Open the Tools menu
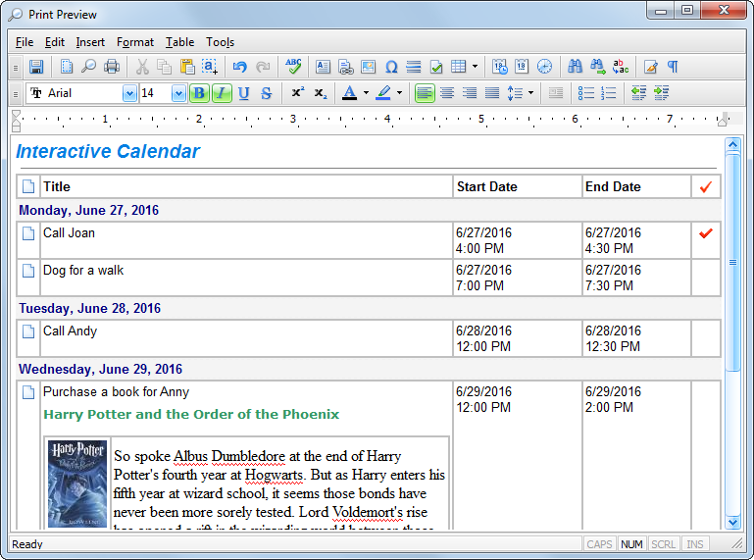The image size is (754, 560). coord(221,42)
